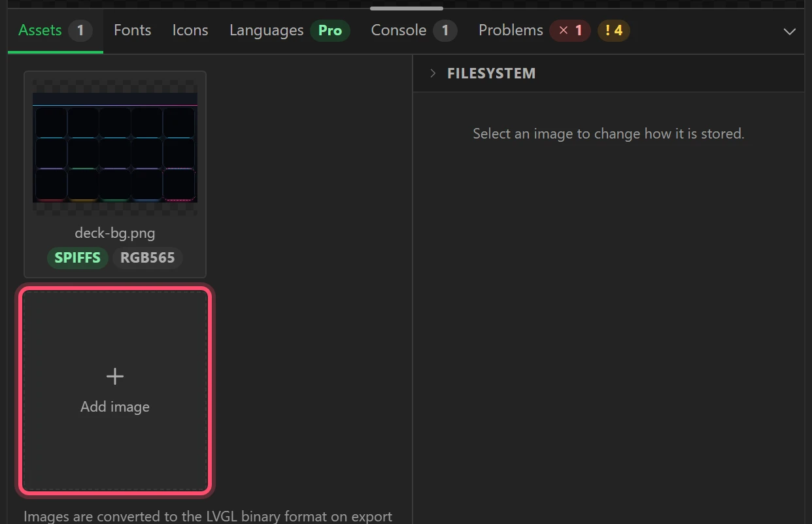Click the yellow warning count badge

[x=614, y=31]
